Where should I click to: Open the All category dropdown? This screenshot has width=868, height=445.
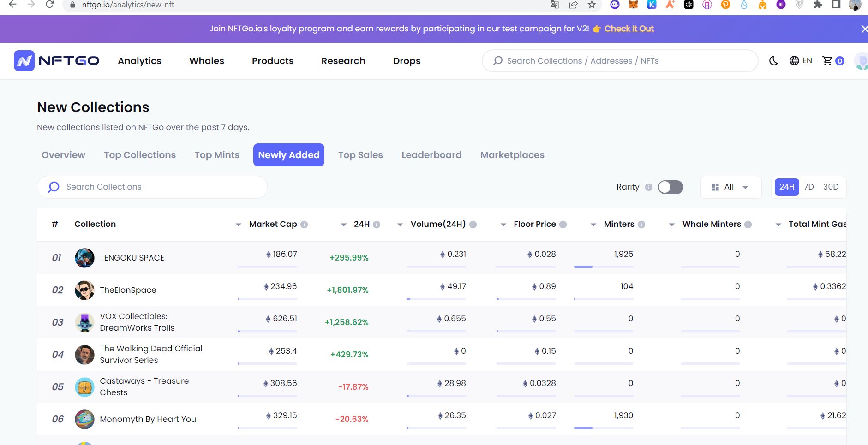(x=730, y=187)
